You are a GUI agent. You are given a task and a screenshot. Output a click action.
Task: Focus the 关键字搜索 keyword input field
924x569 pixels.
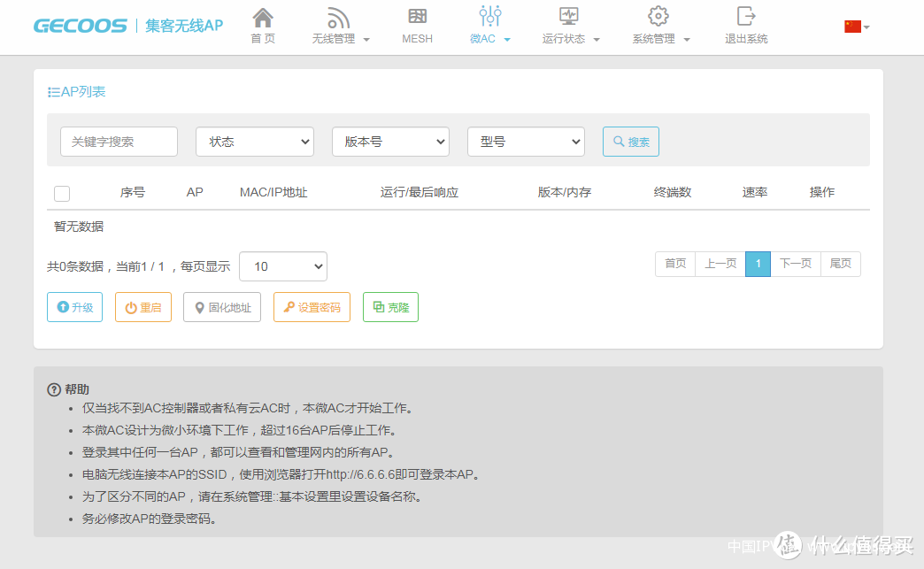[x=119, y=142]
